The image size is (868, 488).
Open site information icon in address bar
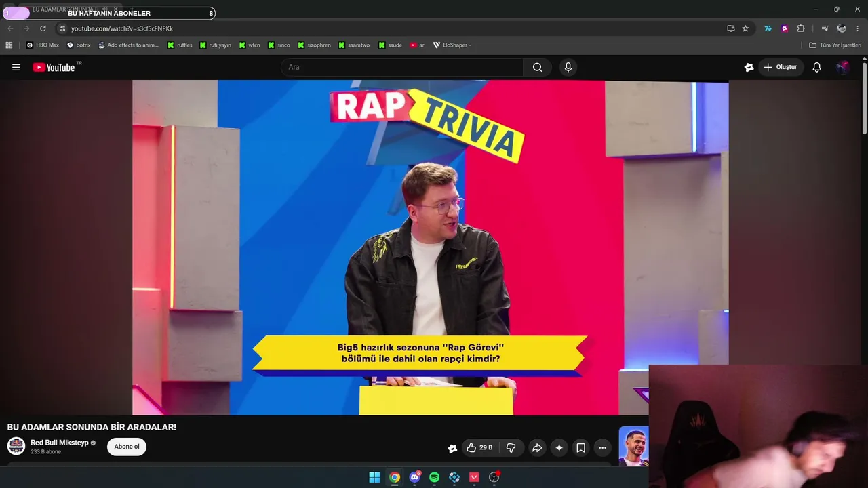tap(62, 28)
